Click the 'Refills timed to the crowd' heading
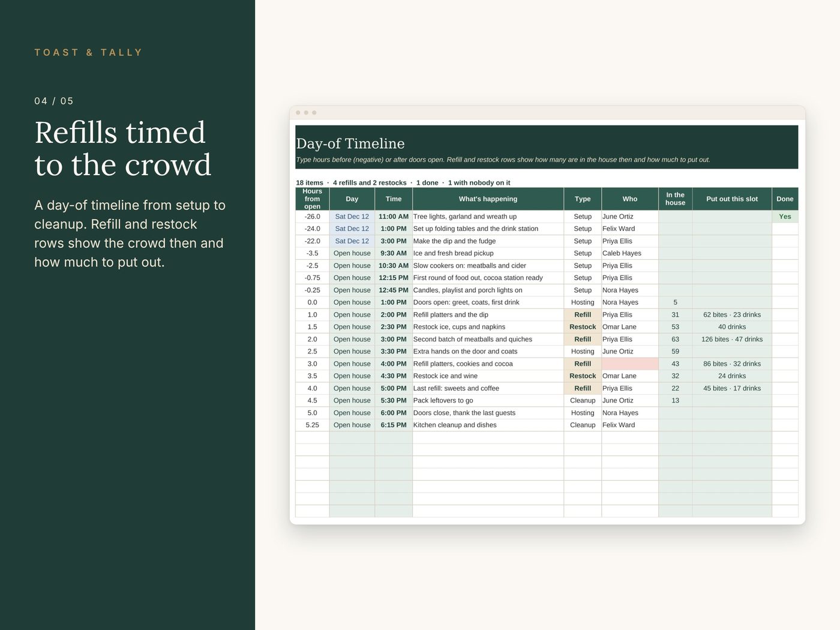The width and height of the screenshot is (840, 630). pyautogui.click(x=123, y=148)
